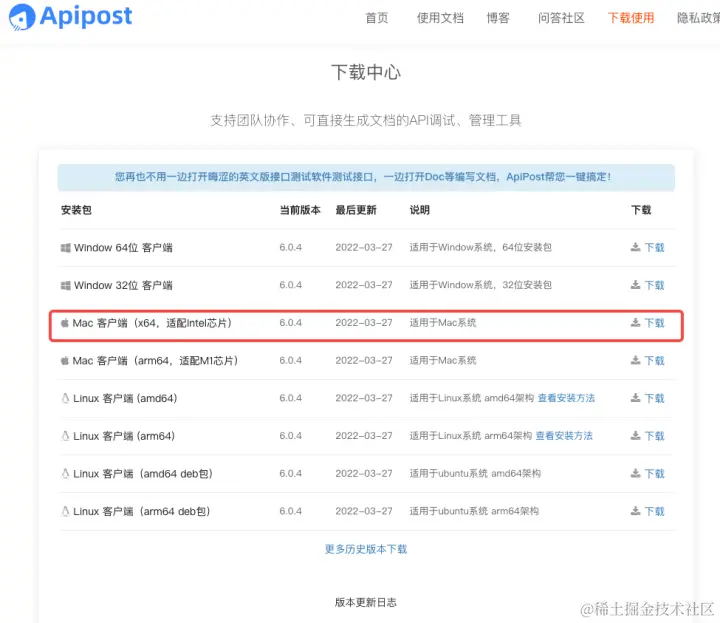The height and width of the screenshot is (623, 720).
Task: Select the 下载使用 nav item
Action: tap(631, 18)
